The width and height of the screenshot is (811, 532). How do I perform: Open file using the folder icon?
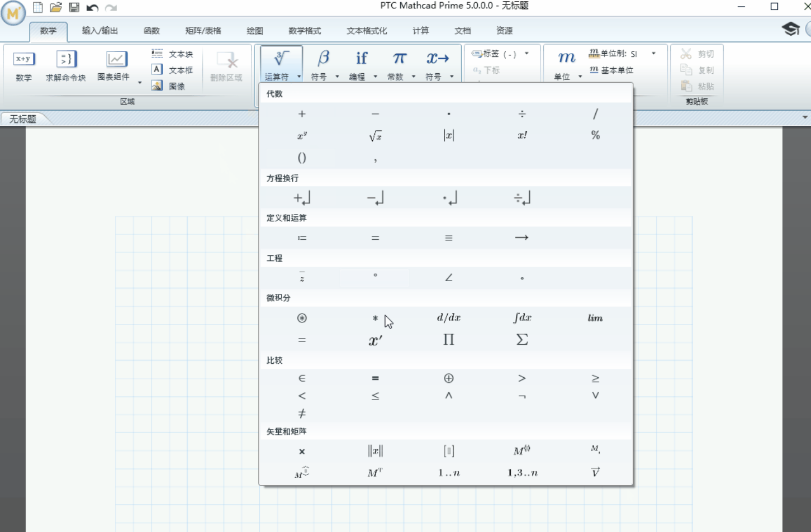tap(56, 7)
